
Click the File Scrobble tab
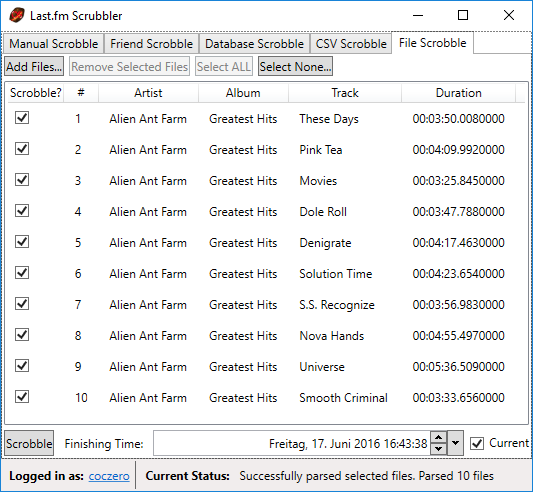(x=432, y=43)
